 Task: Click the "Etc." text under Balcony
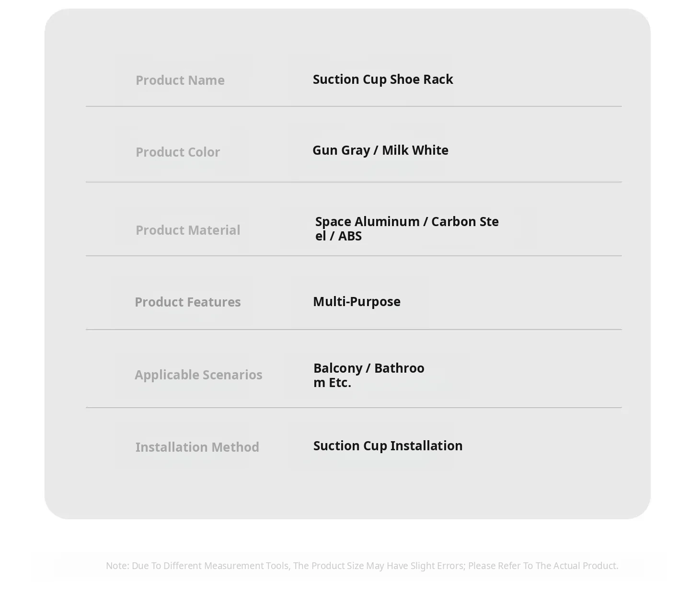coord(340,383)
